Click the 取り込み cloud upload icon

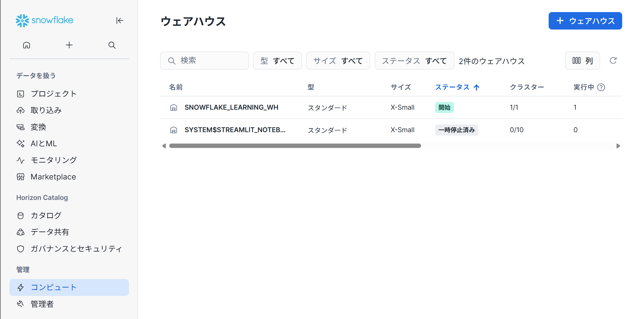point(20,110)
